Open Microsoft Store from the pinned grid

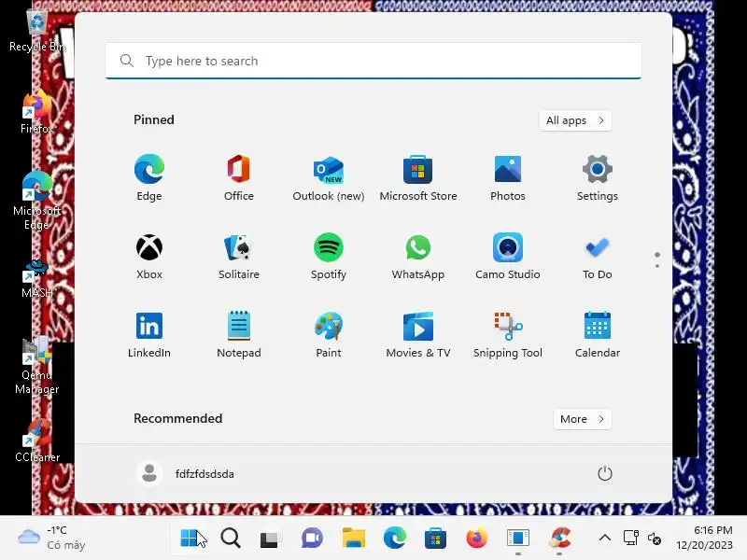point(417,177)
